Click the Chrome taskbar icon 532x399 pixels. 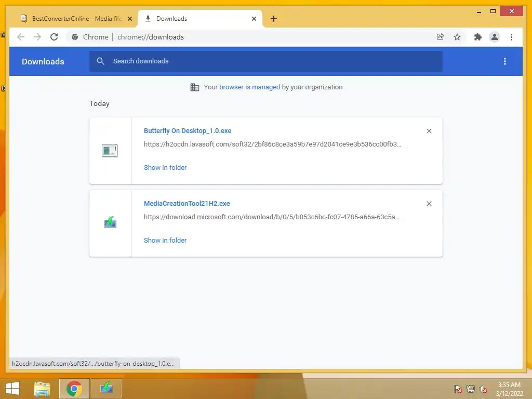[74, 389]
